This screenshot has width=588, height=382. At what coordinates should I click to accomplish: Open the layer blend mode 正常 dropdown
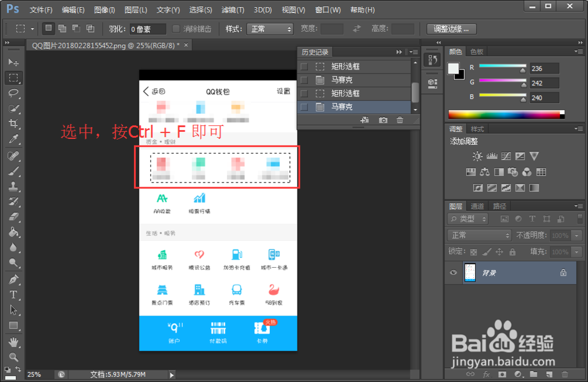click(479, 235)
